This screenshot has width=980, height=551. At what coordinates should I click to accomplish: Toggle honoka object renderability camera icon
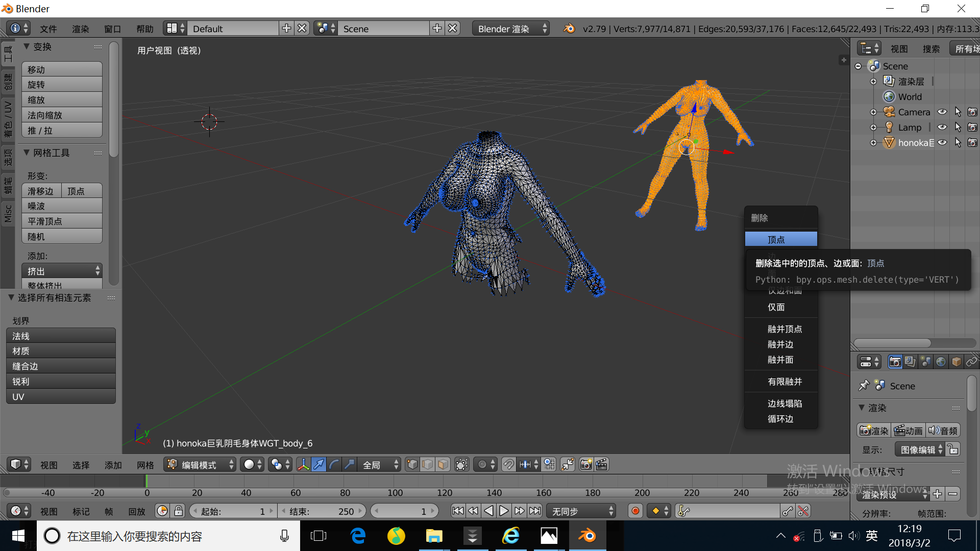coord(972,143)
